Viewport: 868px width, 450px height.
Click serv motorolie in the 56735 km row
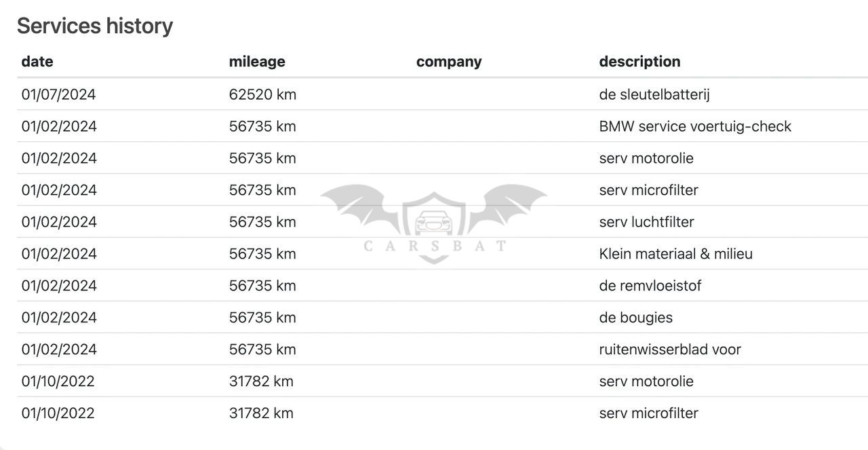(646, 158)
